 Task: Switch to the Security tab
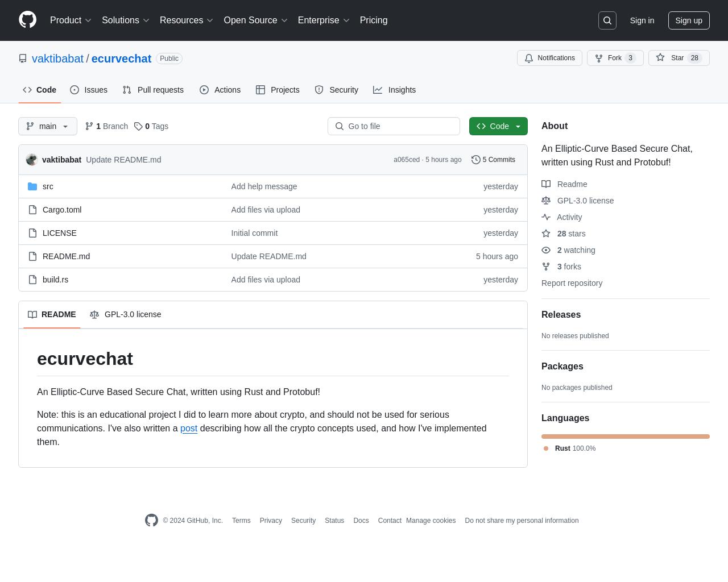coord(337,90)
